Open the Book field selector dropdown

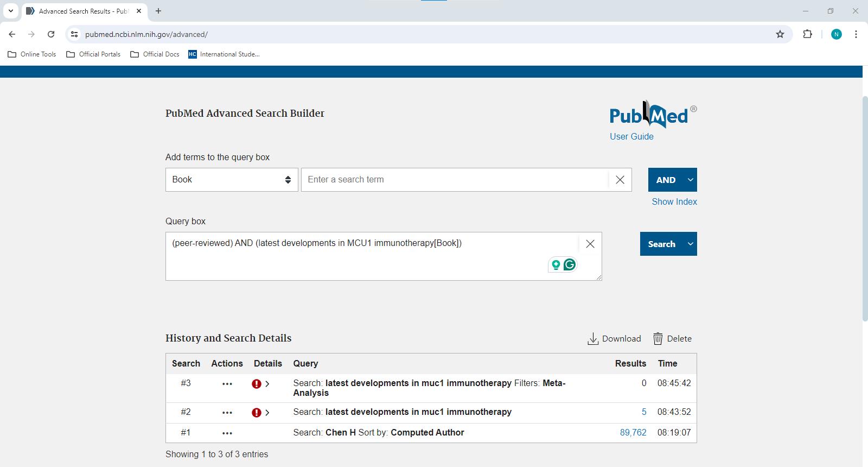232,180
